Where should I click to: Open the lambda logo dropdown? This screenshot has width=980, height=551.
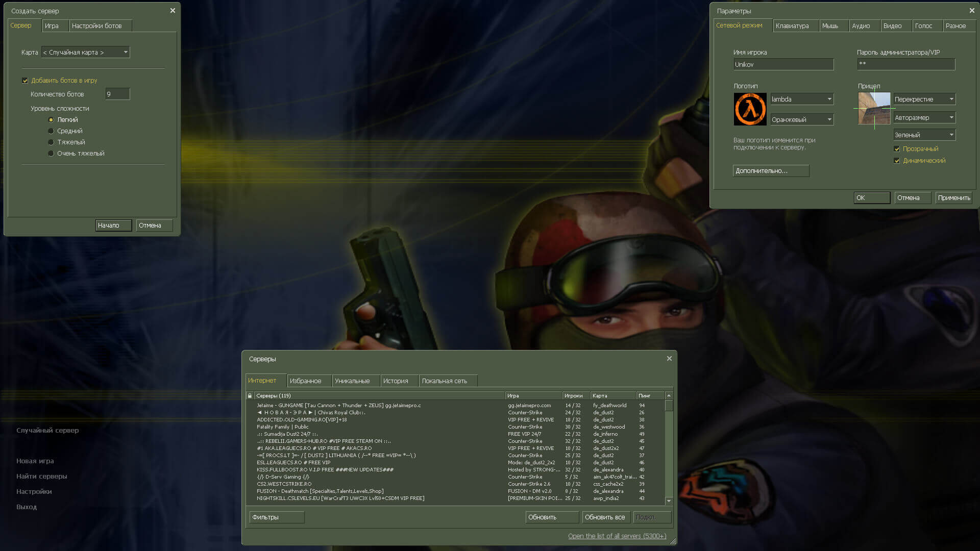[x=802, y=99]
